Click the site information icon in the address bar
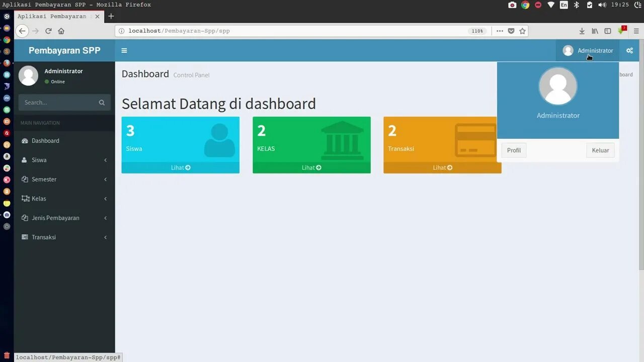Viewport: 644px width, 362px height. coord(121,31)
